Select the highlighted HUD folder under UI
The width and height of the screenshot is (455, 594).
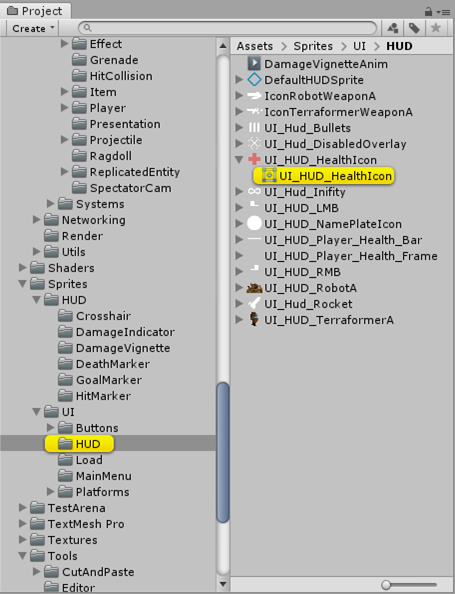pyautogui.click(x=79, y=444)
